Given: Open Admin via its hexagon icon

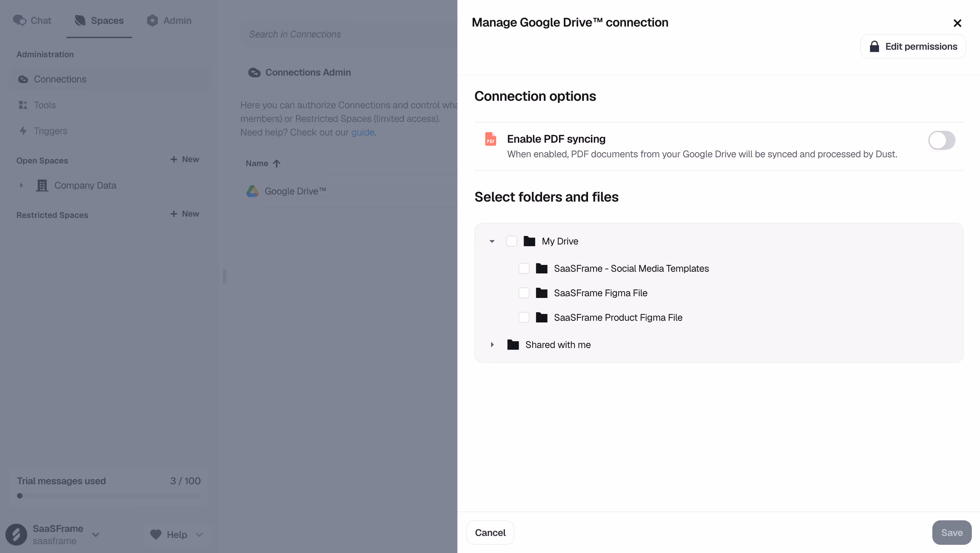Looking at the screenshot, I should [x=152, y=20].
